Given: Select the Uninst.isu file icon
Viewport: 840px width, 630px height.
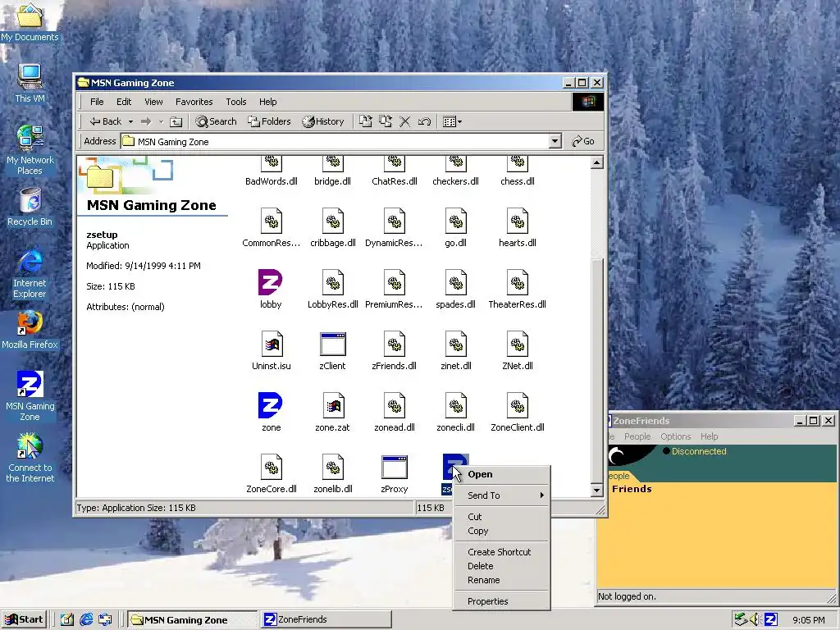Looking at the screenshot, I should point(271,344).
